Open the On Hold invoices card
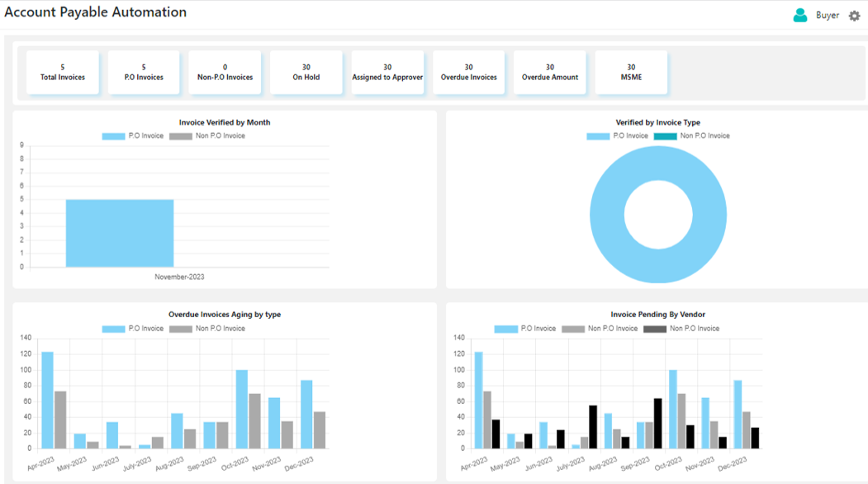This screenshot has height=484, width=868. pos(306,73)
